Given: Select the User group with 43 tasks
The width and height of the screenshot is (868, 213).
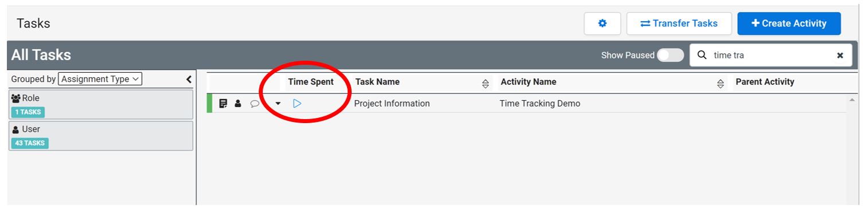Looking at the screenshot, I should (x=101, y=136).
